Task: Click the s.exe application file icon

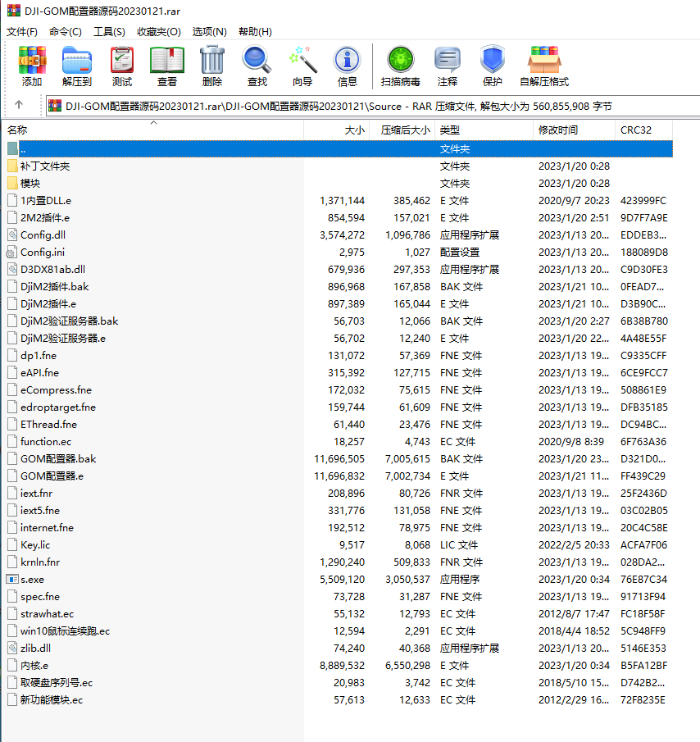Action: tap(12, 579)
